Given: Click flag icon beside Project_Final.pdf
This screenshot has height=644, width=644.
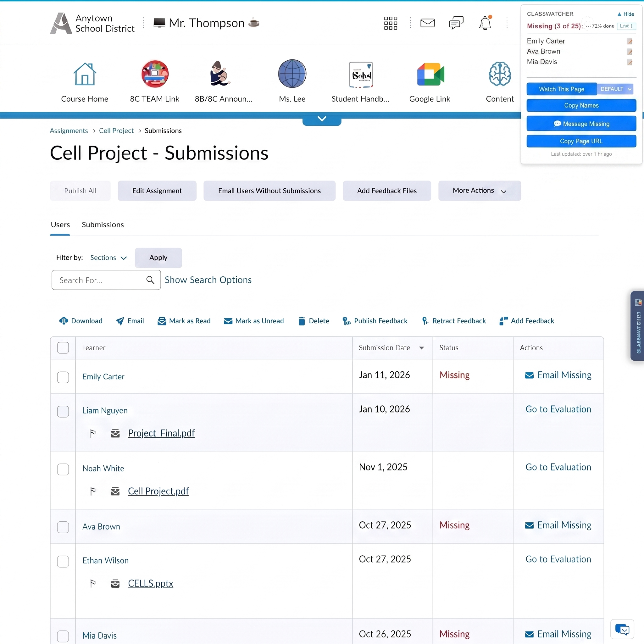Looking at the screenshot, I should click(x=93, y=433).
